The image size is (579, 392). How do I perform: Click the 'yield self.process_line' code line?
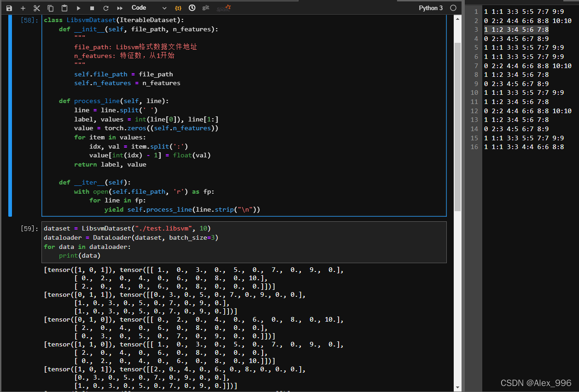[182, 209]
